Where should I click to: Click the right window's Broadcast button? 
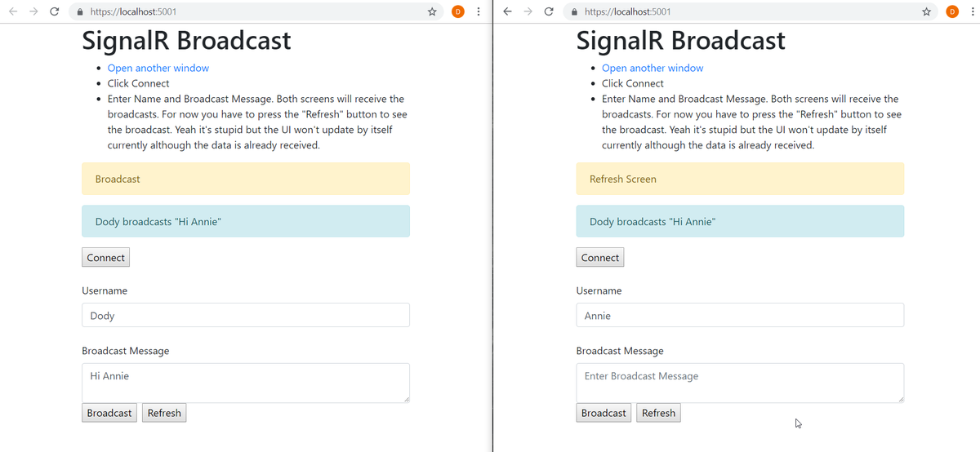[604, 413]
